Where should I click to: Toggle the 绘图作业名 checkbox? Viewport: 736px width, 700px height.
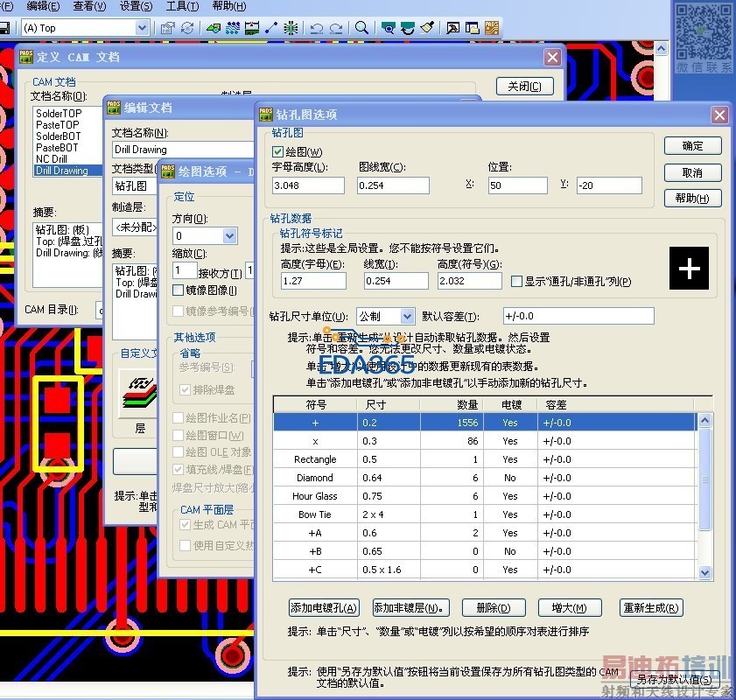(x=178, y=417)
